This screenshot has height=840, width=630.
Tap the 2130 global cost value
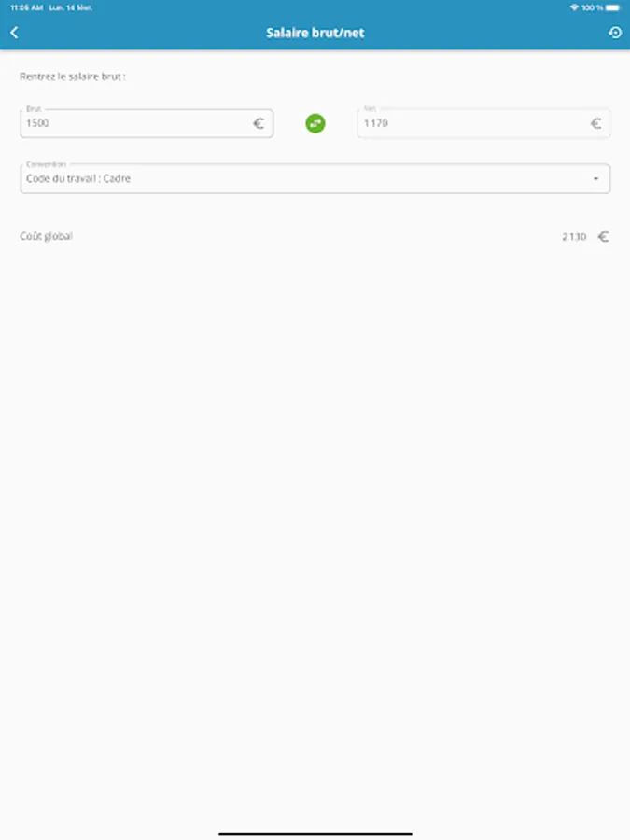click(574, 237)
